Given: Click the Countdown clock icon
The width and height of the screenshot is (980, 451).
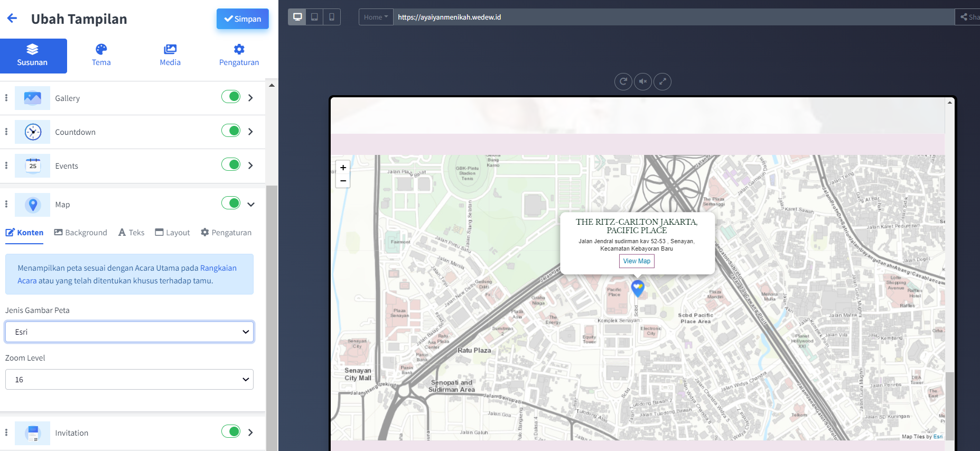Looking at the screenshot, I should point(33,132).
